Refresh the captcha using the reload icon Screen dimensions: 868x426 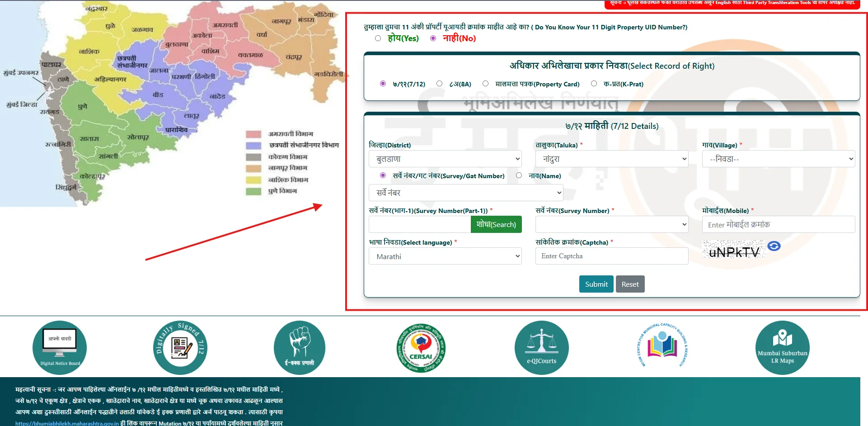click(x=774, y=246)
